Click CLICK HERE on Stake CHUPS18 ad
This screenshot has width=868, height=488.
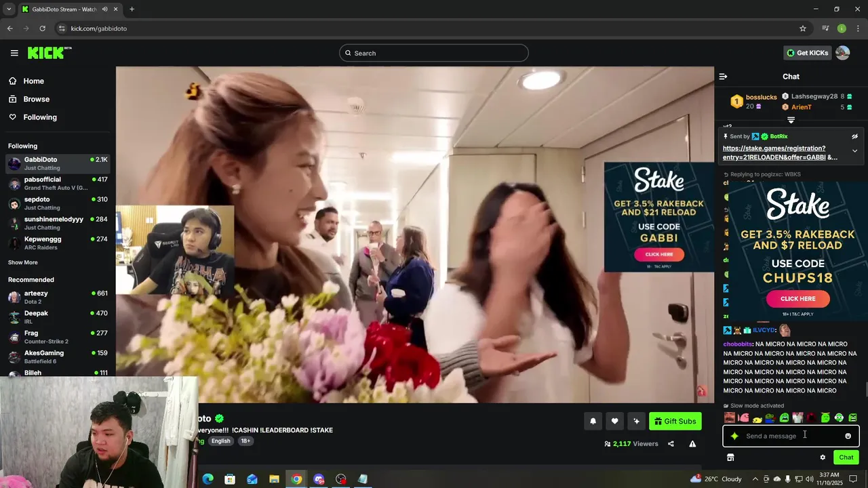tap(797, 299)
